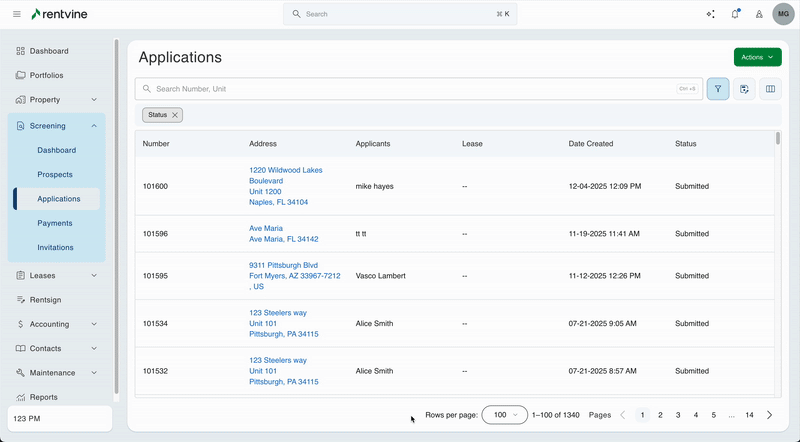This screenshot has height=442, width=800.
Task: Open the column layout icon
Action: point(770,89)
